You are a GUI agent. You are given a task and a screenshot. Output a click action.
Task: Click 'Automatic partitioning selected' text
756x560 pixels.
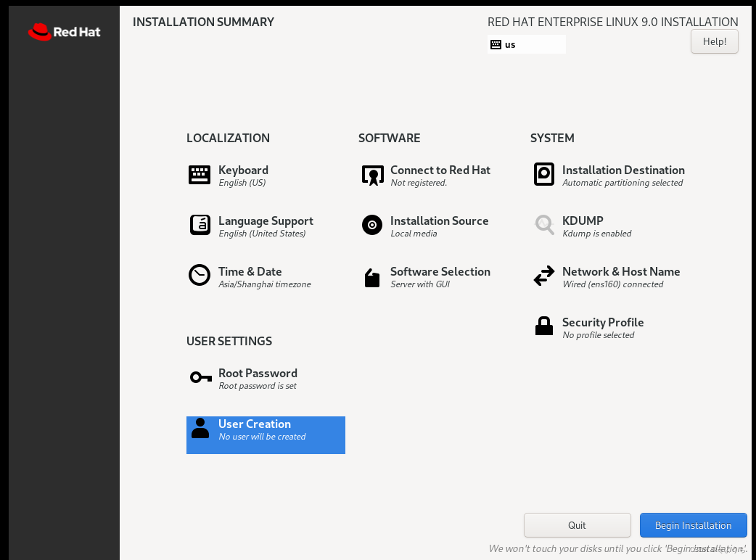pos(623,183)
